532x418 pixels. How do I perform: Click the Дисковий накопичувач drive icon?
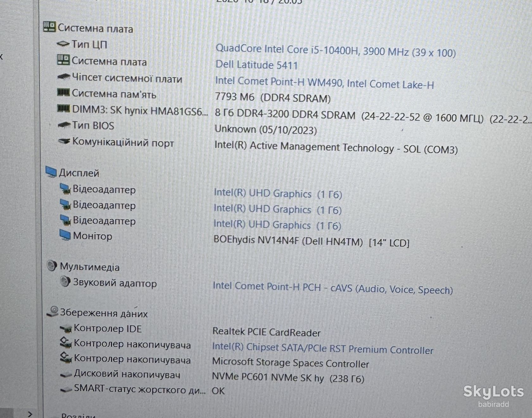coord(66,375)
